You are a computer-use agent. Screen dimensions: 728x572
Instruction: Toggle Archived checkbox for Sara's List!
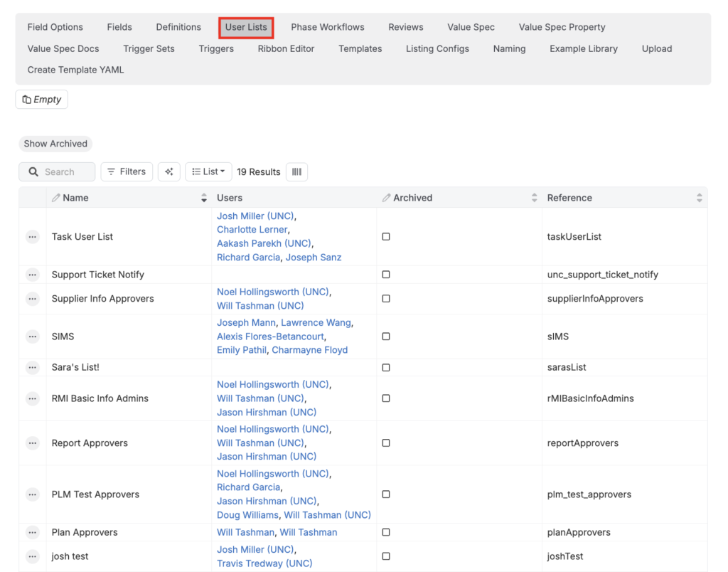click(386, 368)
